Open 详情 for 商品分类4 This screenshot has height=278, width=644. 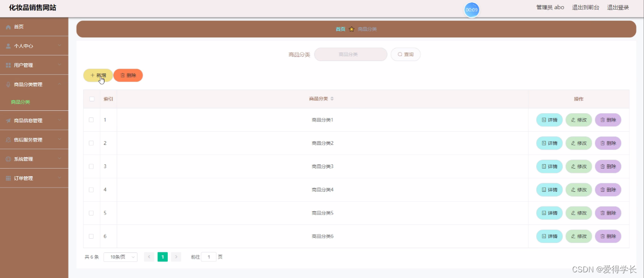549,189
